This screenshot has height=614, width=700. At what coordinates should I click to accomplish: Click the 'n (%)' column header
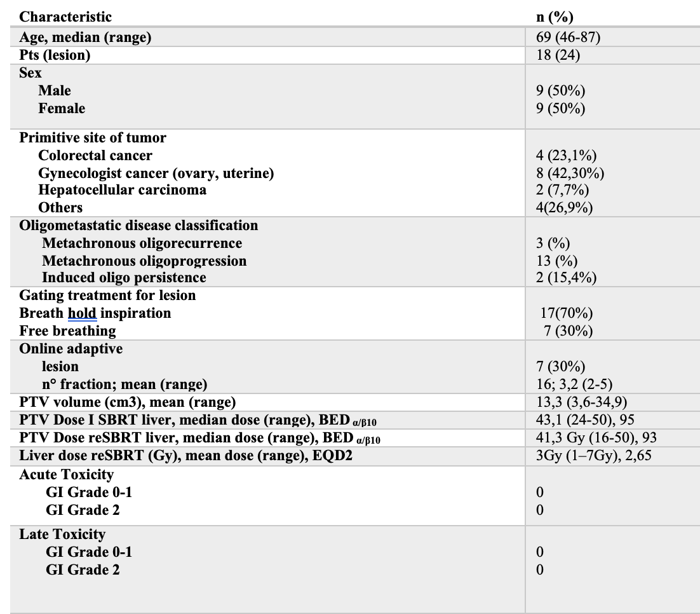coord(555,17)
